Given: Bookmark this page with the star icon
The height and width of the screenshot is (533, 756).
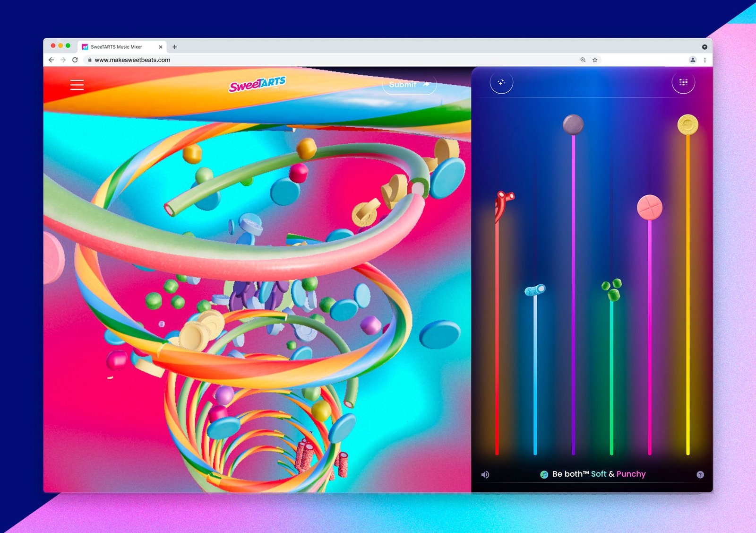Looking at the screenshot, I should [x=595, y=60].
